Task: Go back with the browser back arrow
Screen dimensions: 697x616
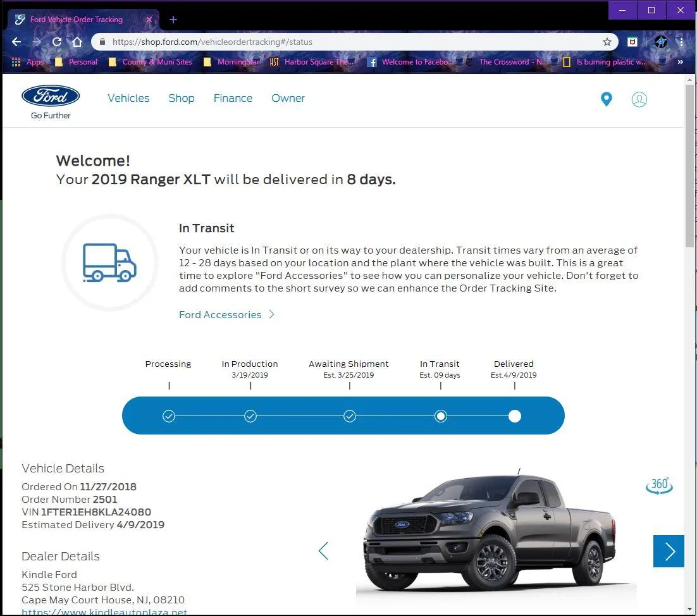Action: (x=16, y=42)
